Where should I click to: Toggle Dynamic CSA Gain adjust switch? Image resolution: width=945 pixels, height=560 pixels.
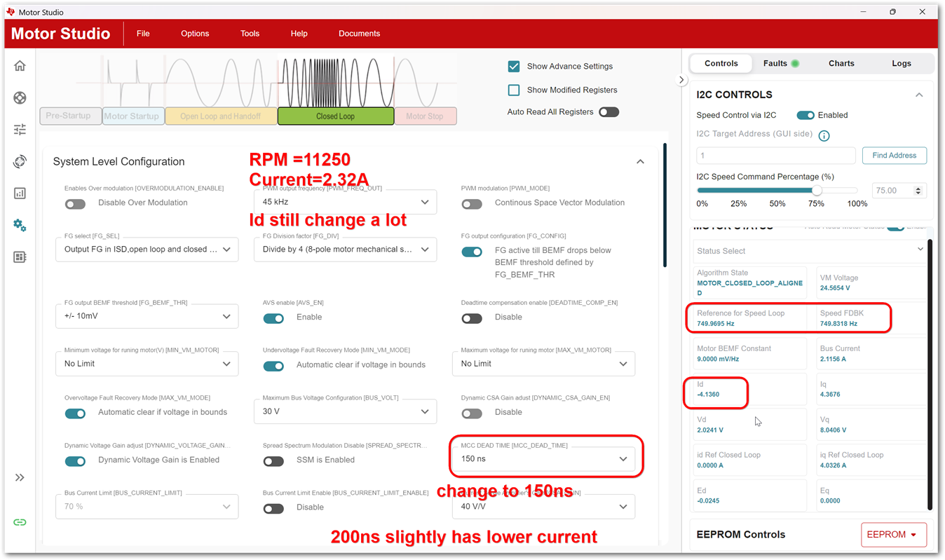[472, 414]
